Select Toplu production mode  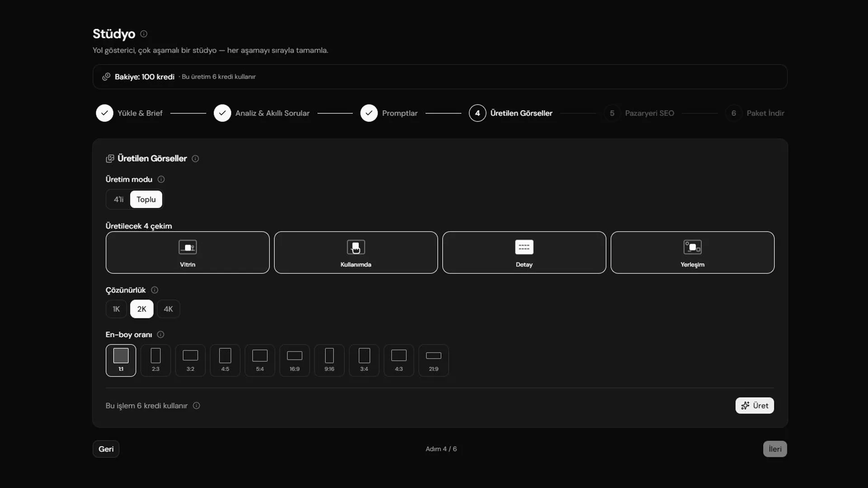pos(146,199)
